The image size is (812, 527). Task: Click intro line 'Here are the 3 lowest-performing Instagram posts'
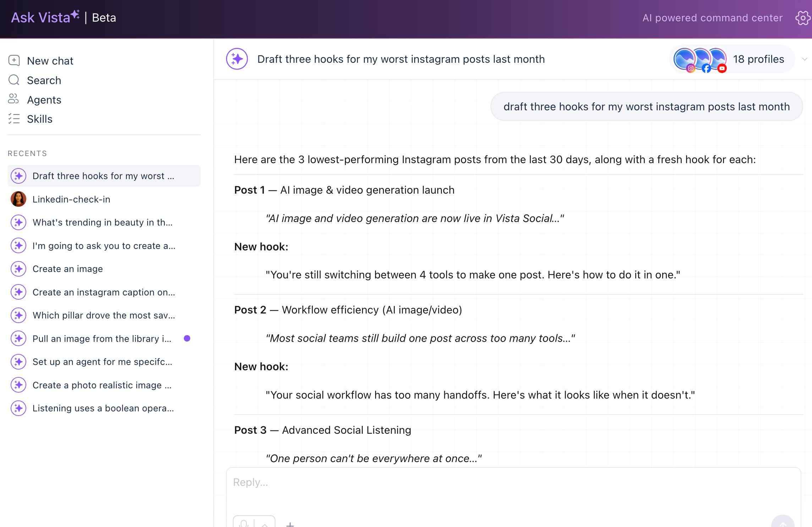495,159
